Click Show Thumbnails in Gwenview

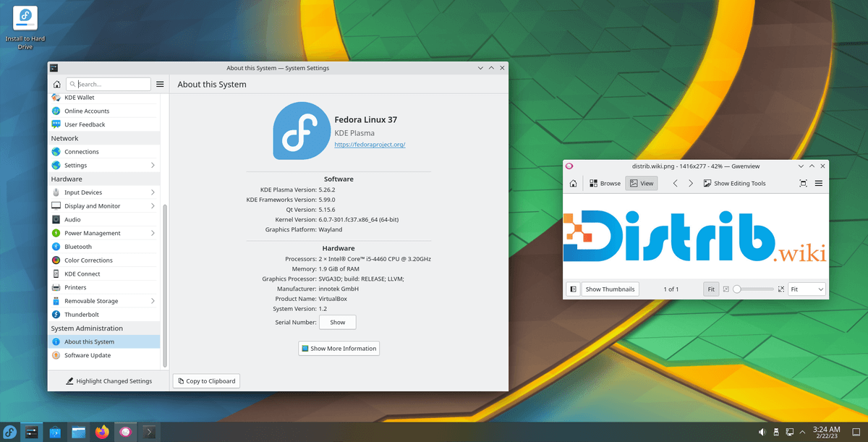tap(610, 289)
